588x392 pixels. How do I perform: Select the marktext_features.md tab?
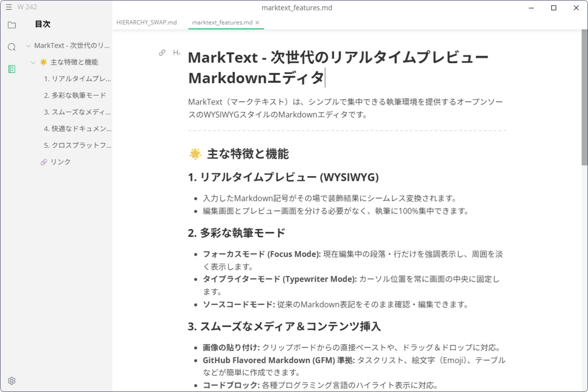222,23
